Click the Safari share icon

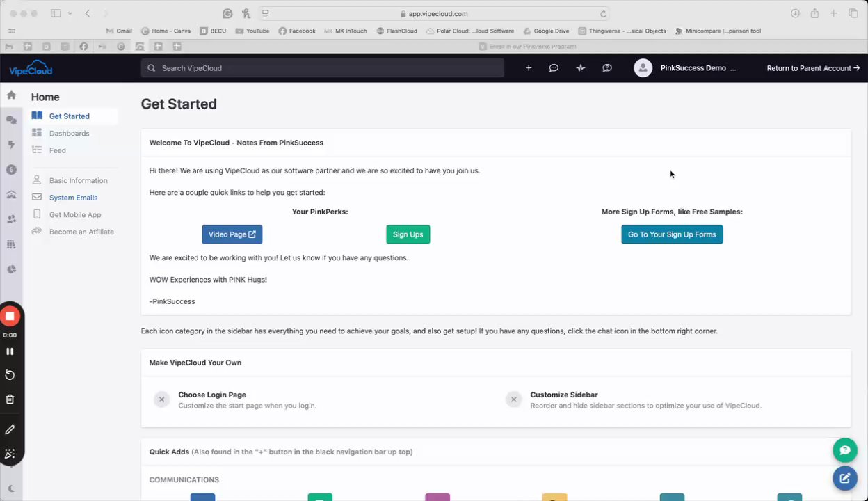pos(814,13)
